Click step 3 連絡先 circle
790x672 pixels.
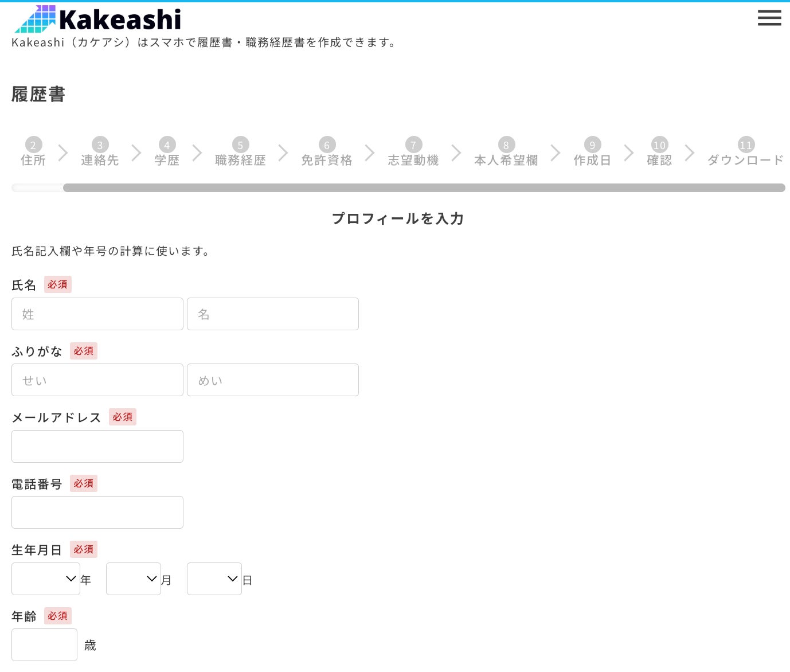tap(100, 145)
